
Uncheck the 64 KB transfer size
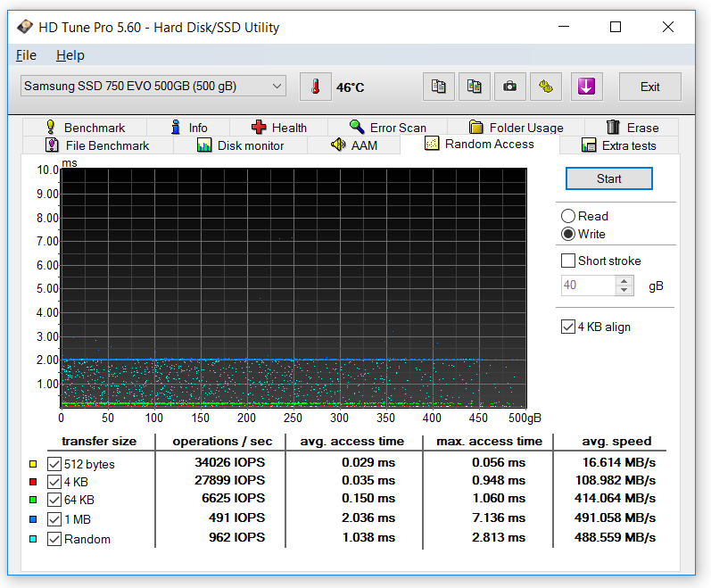click(54, 500)
